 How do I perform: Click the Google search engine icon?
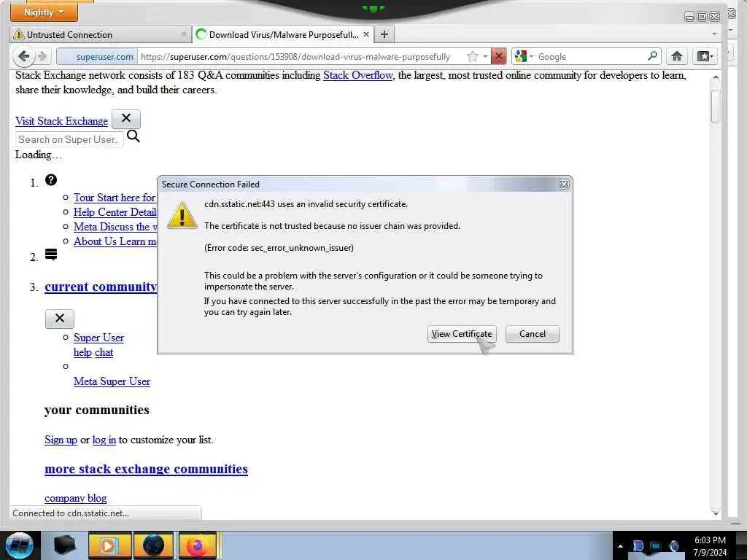tap(521, 56)
